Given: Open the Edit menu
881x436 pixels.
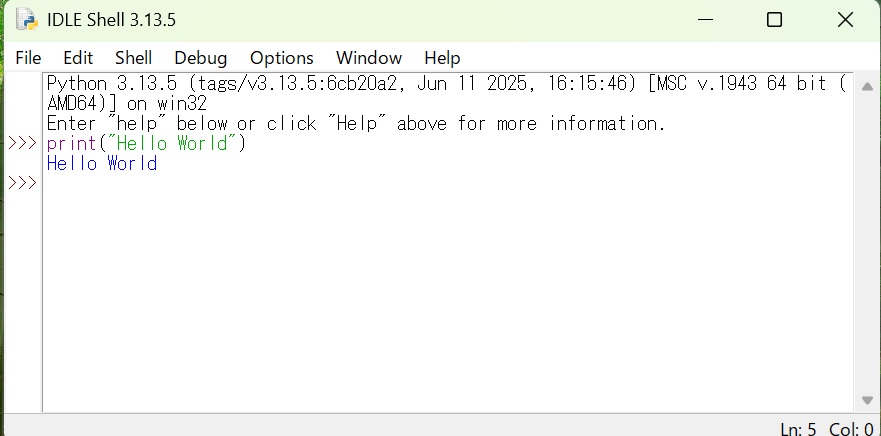Looking at the screenshot, I should pyautogui.click(x=78, y=58).
